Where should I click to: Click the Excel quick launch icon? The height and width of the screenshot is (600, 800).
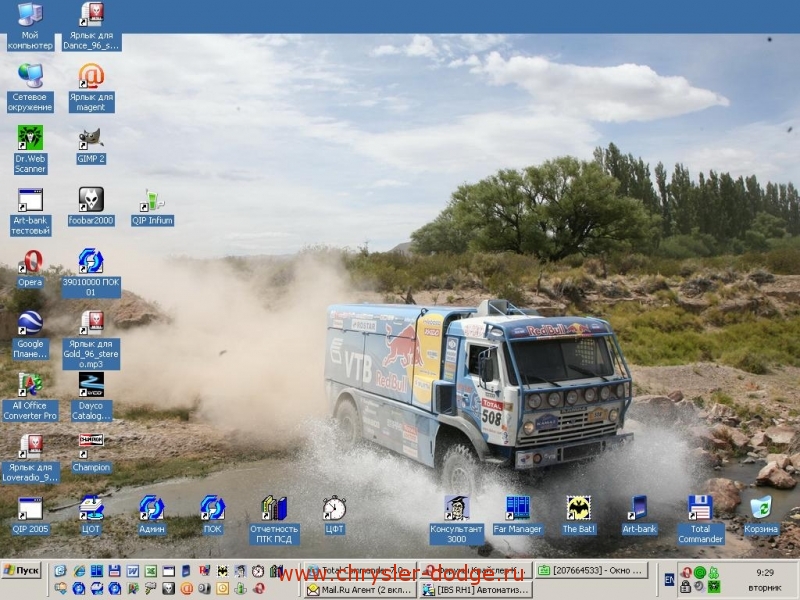point(151,571)
